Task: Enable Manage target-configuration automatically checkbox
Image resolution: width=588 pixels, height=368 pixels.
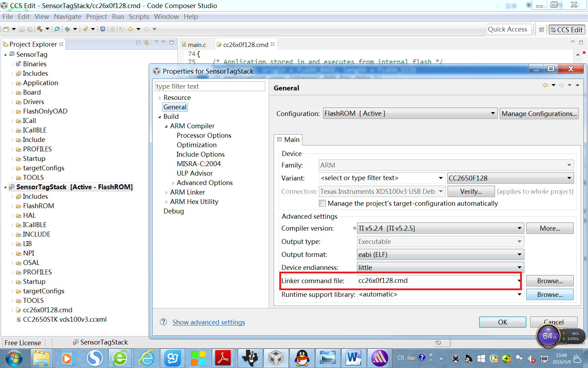Action: tap(322, 203)
